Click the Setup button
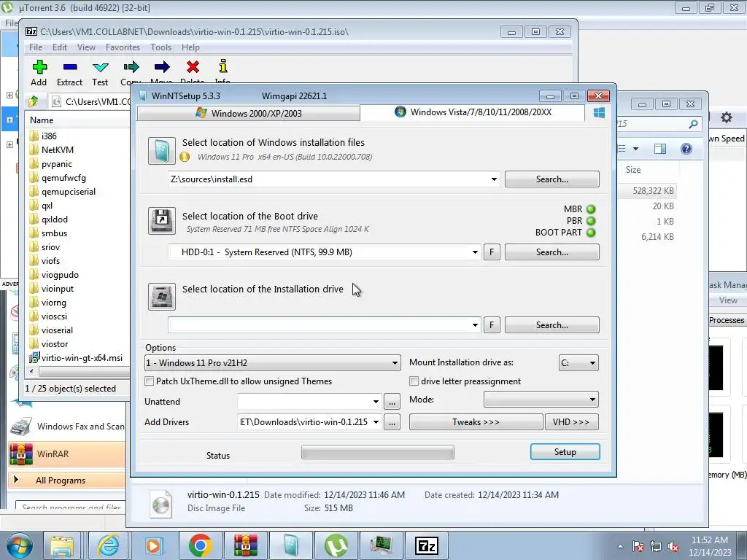747x560 pixels. click(565, 452)
